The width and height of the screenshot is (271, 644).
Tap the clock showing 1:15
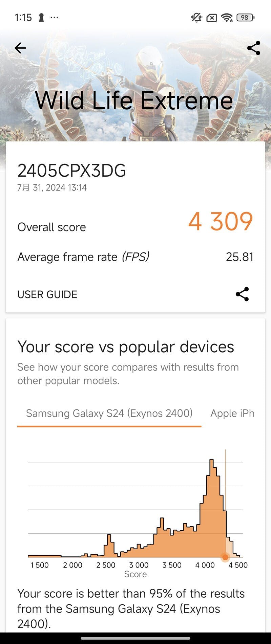[x=23, y=17]
